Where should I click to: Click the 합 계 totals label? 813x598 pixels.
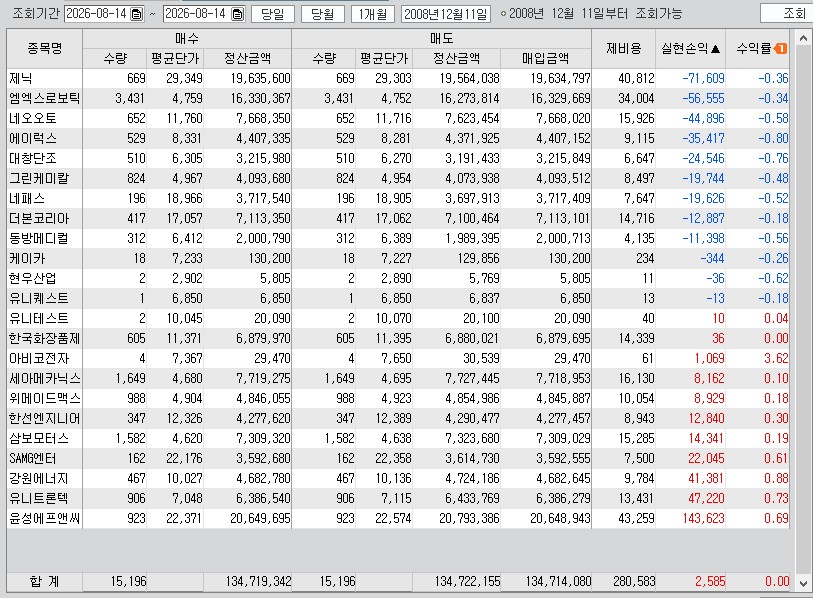45,582
